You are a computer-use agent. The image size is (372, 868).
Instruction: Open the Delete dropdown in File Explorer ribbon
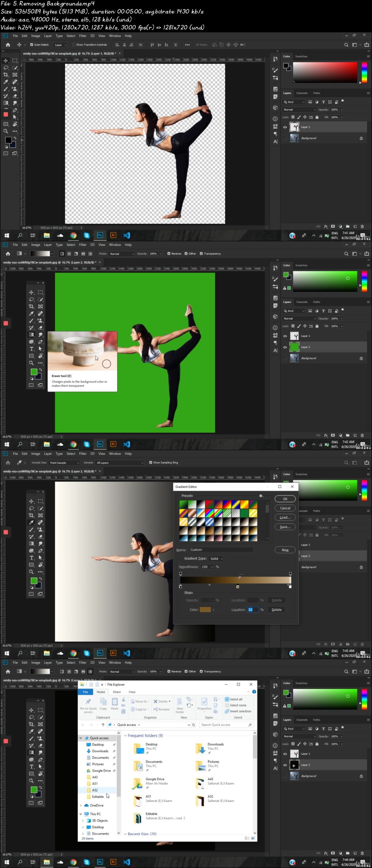point(162,701)
